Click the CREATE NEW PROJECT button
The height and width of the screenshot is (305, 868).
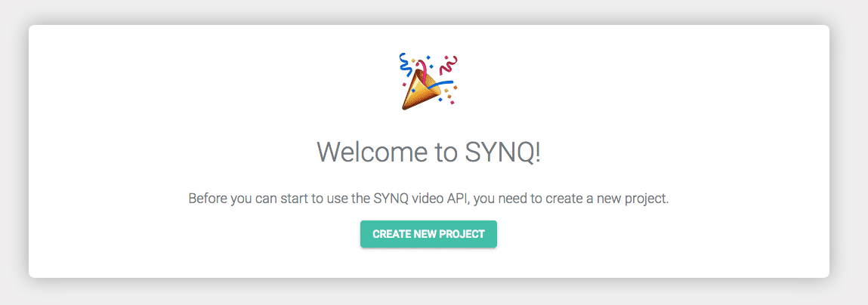(x=428, y=234)
